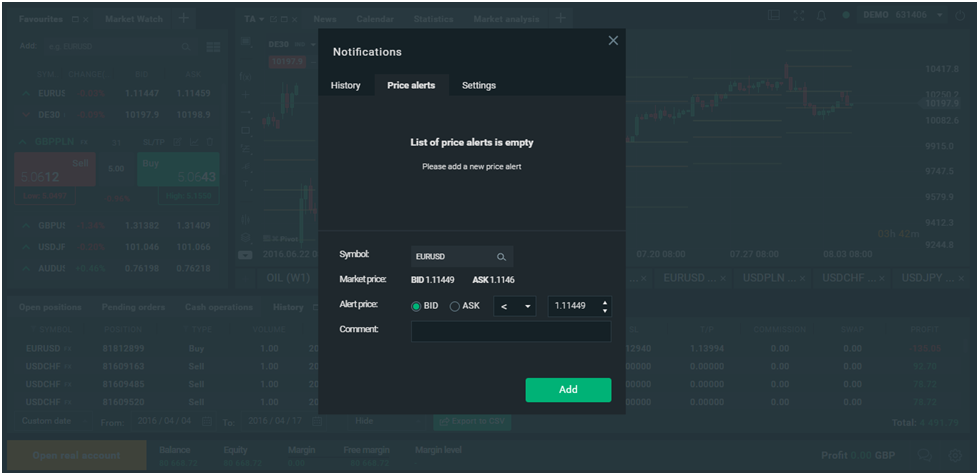Click the chart type candles icon
The height and width of the screenshot is (475, 979).
coord(245,220)
